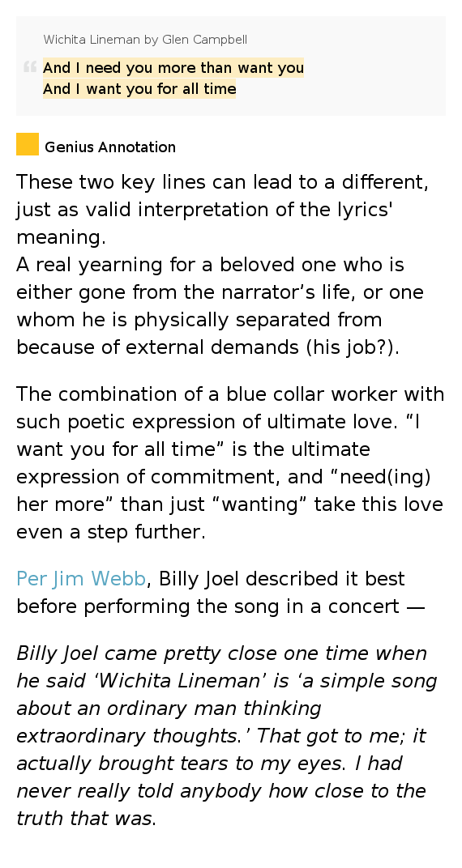Click the quotation mark icon beside the lyrics
Image resolution: width=462 pixels, height=868 pixels.
click(x=29, y=67)
